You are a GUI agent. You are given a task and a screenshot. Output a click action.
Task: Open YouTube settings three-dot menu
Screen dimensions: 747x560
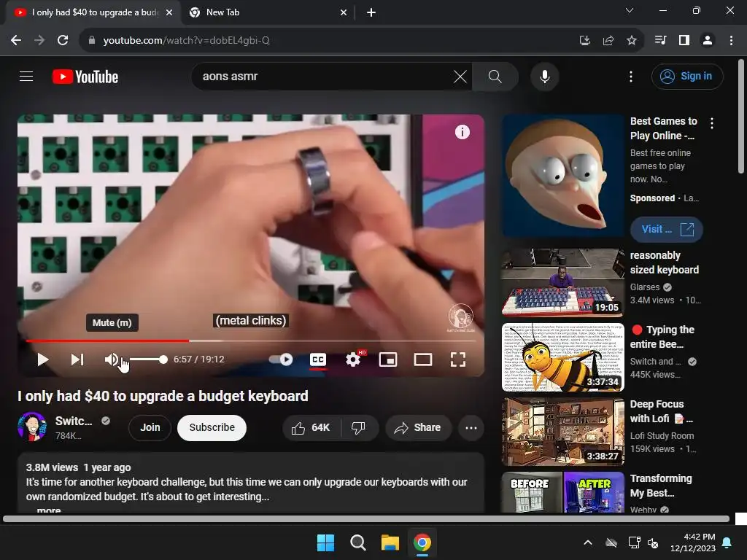click(631, 76)
